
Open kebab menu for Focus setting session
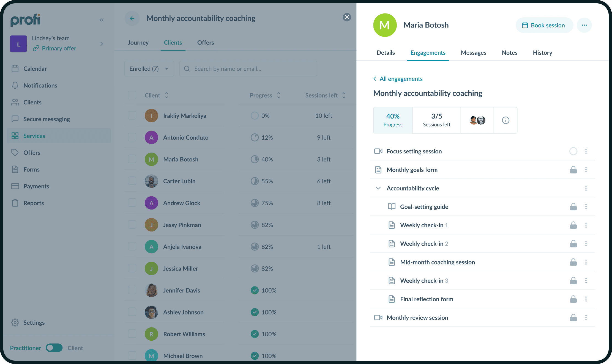[x=586, y=151]
